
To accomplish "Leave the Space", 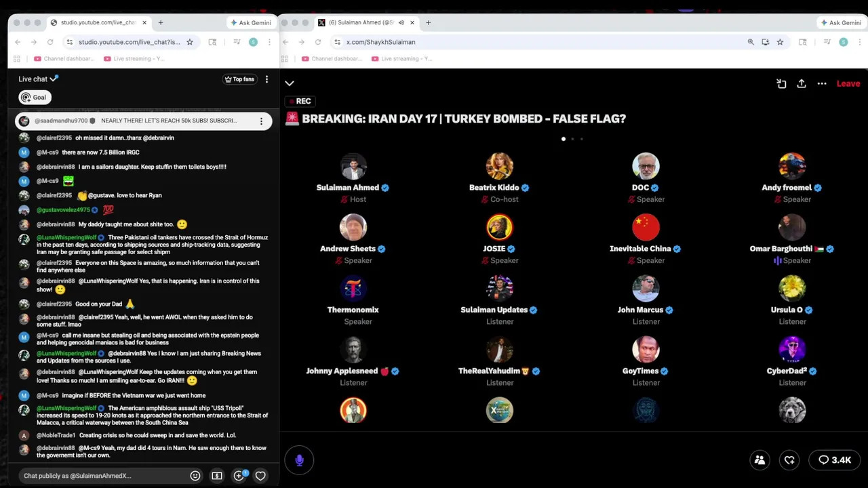I will 848,83.
